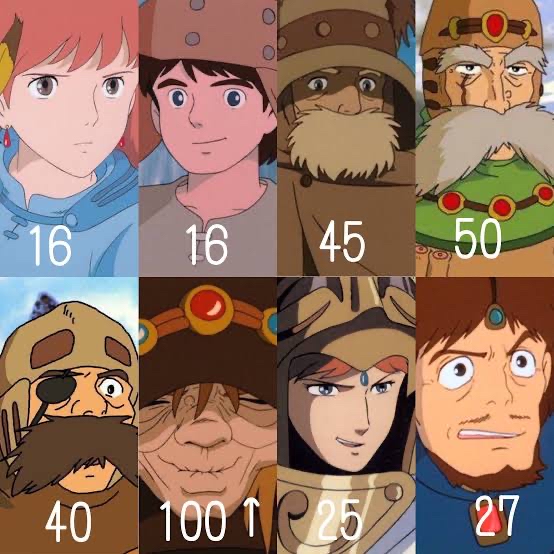Click the blue gem on the woman's forehead
Image resolution: width=554 pixels, height=554 pixels.
364,379
